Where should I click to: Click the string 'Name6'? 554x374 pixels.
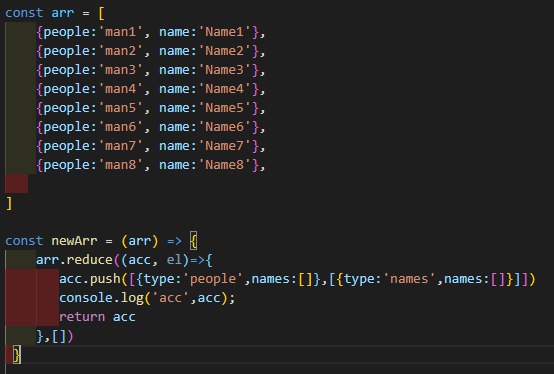224,127
